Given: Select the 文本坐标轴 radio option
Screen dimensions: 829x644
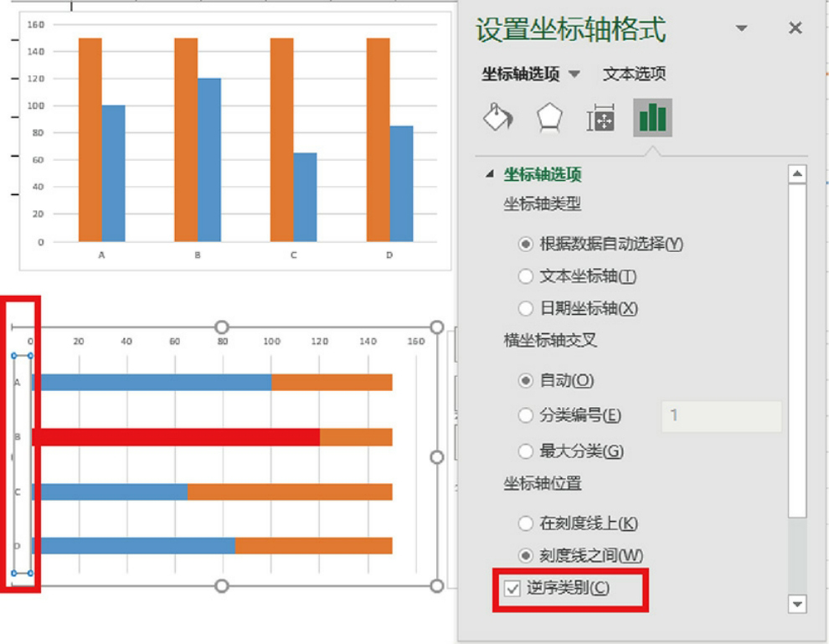Looking at the screenshot, I should pos(526,276).
